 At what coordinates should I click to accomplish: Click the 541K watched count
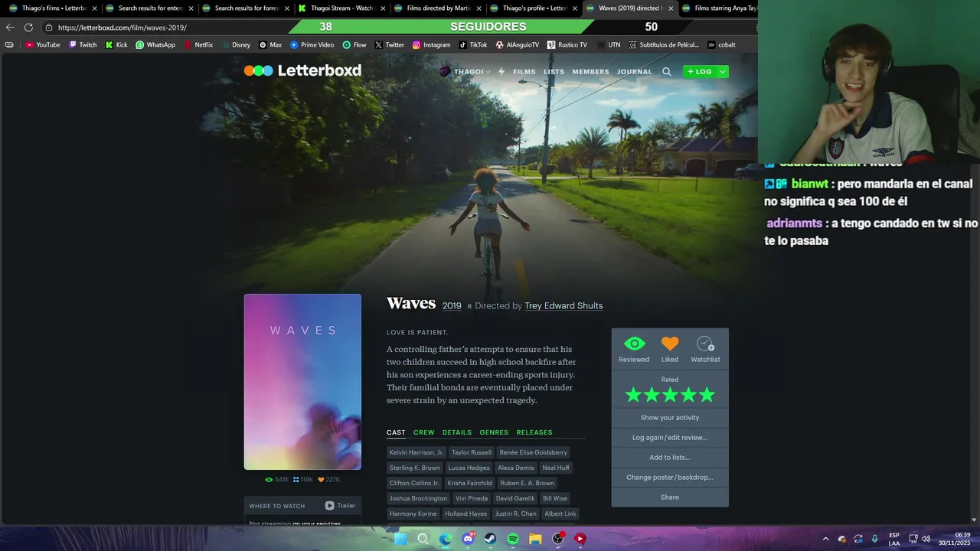click(277, 480)
